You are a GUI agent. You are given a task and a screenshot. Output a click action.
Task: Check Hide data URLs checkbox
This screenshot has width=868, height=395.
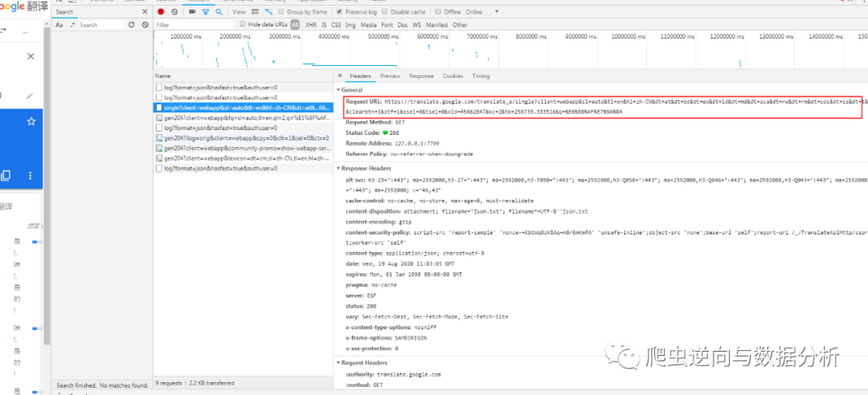243,24
